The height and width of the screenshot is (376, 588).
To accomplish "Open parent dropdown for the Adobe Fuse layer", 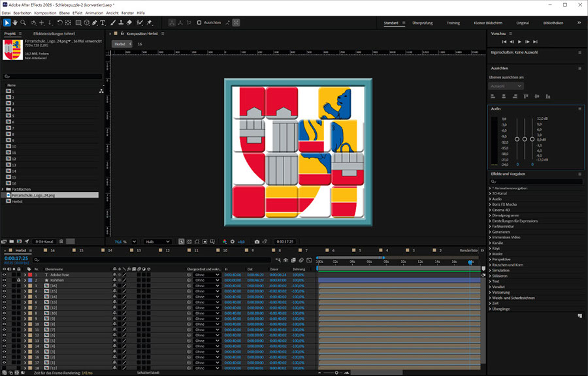I will 207,275.
